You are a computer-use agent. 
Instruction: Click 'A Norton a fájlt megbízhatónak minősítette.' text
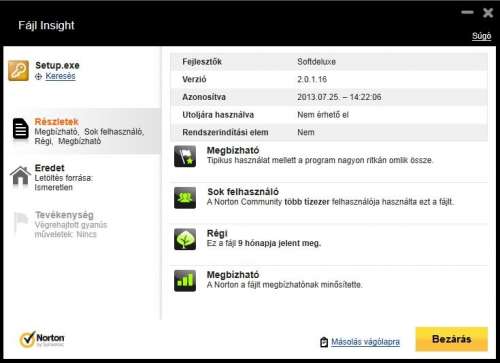pyautogui.click(x=284, y=285)
